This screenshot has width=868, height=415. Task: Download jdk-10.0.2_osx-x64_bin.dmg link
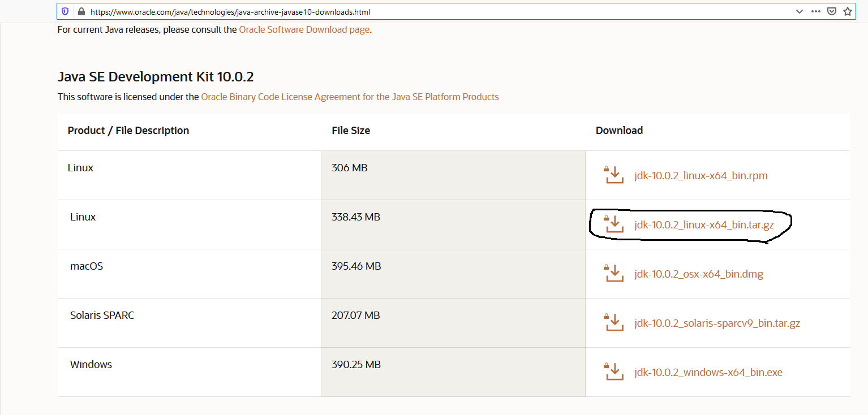(x=699, y=274)
